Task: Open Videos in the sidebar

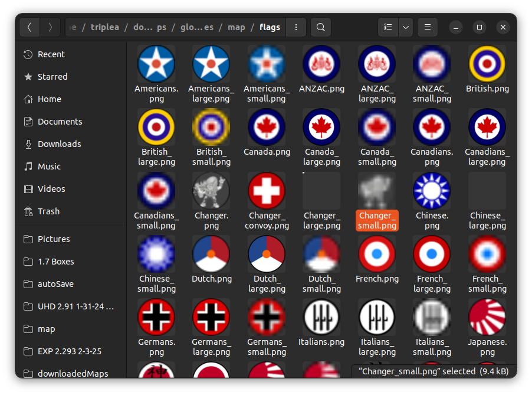Action: pyautogui.click(x=71, y=189)
